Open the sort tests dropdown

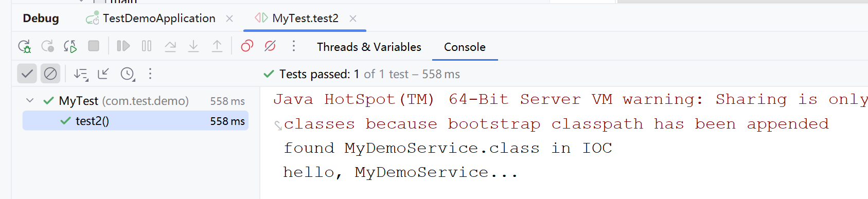[x=81, y=74]
